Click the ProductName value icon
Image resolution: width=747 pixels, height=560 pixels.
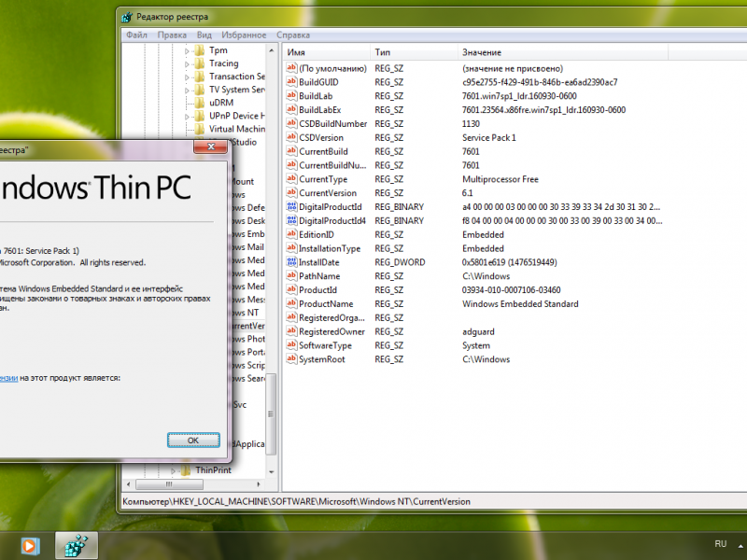pyautogui.click(x=291, y=303)
